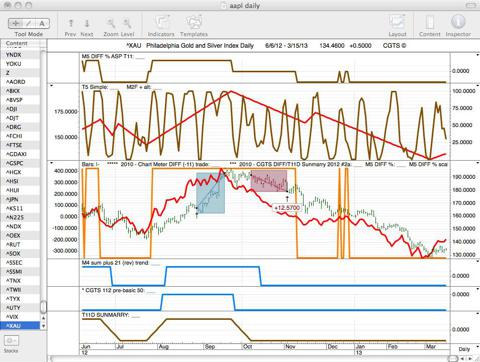The image size is (480, 362).
Task: Select ^GDAXI in the symbol list
Action: coord(20,154)
